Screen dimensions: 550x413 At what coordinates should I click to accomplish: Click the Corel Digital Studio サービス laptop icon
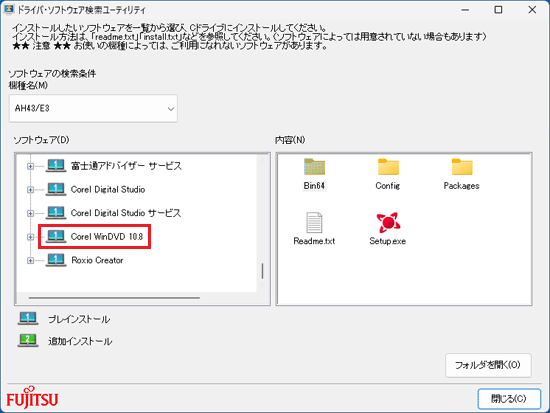[56, 213]
